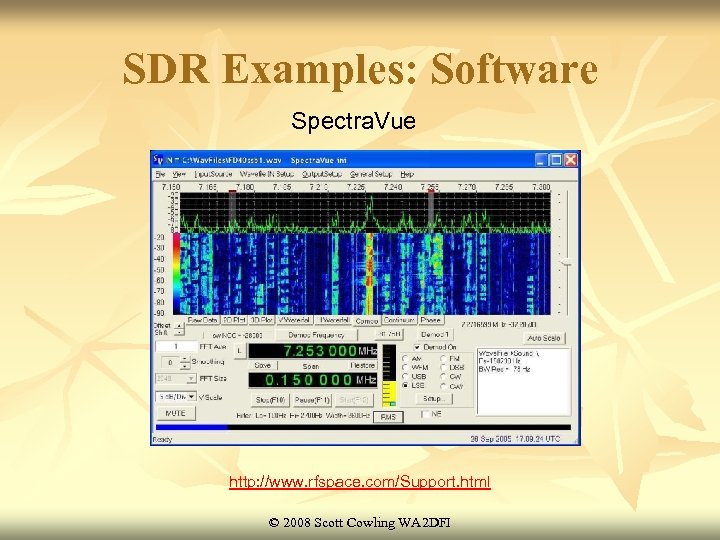Toggle the Demod On checkbox
720x540 pixels.
point(417,348)
